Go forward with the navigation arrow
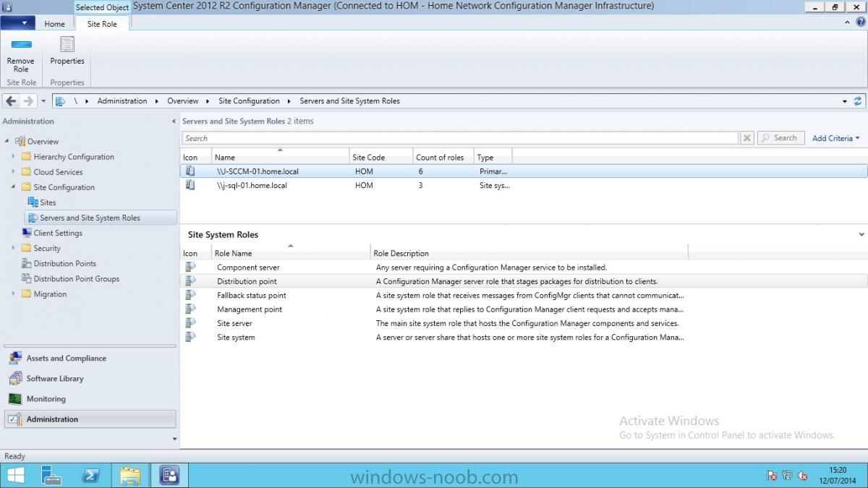This screenshot has width=868, height=488. tap(28, 101)
